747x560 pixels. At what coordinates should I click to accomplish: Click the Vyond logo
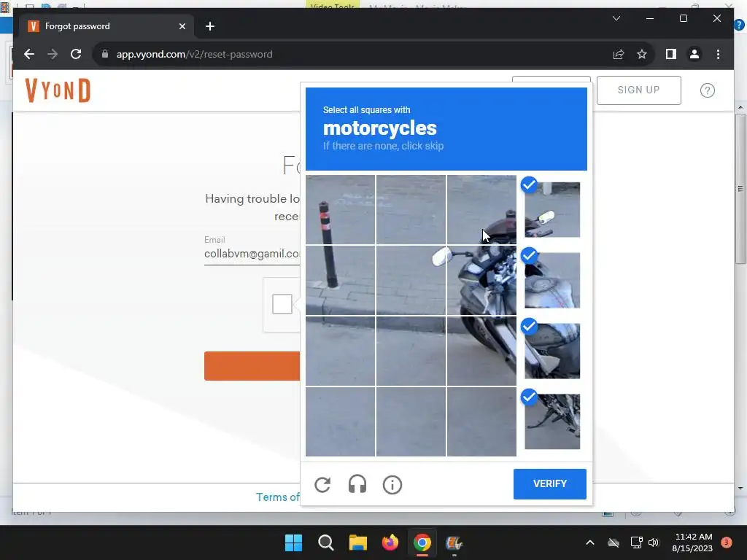point(58,90)
